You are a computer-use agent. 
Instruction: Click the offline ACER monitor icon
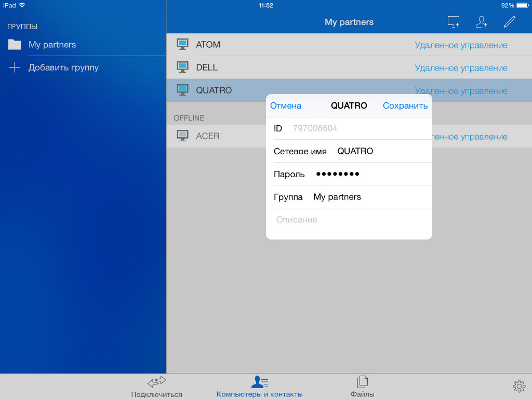pyautogui.click(x=182, y=136)
